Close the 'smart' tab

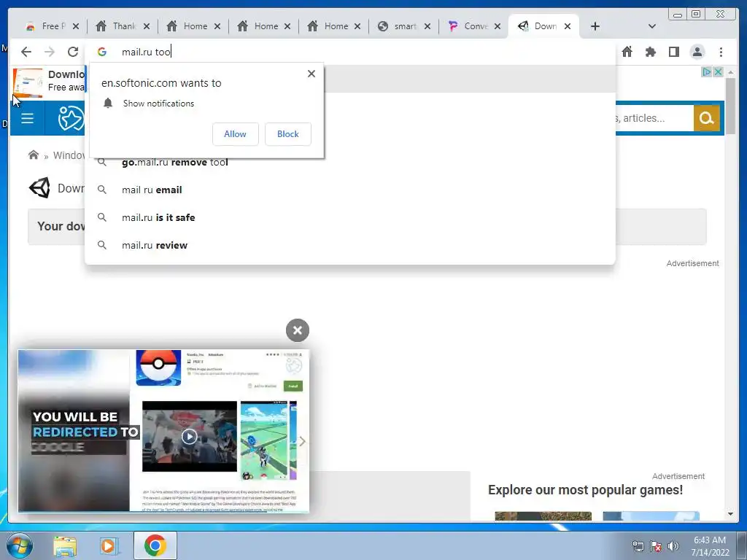(x=427, y=26)
